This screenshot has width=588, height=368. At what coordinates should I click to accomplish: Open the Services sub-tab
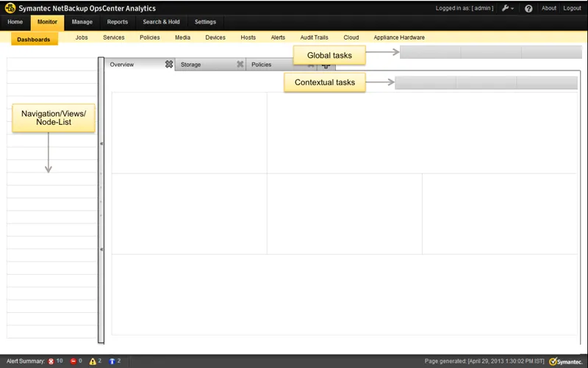click(114, 37)
